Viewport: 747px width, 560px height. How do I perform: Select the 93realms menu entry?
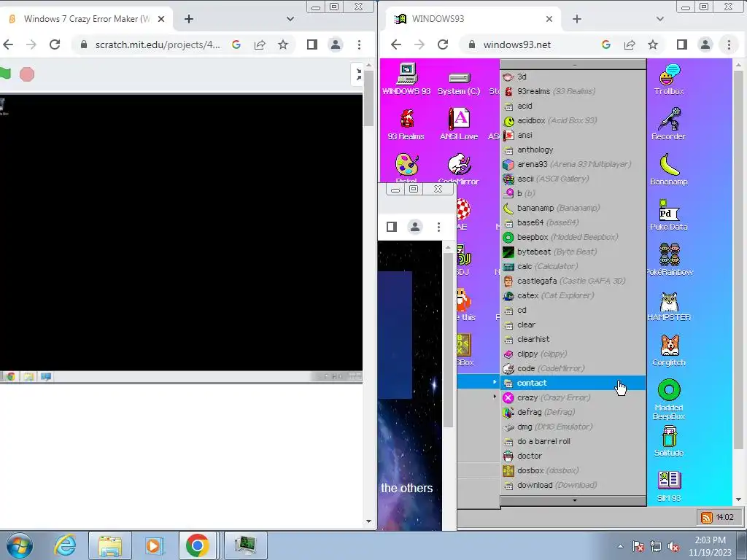[573, 91]
